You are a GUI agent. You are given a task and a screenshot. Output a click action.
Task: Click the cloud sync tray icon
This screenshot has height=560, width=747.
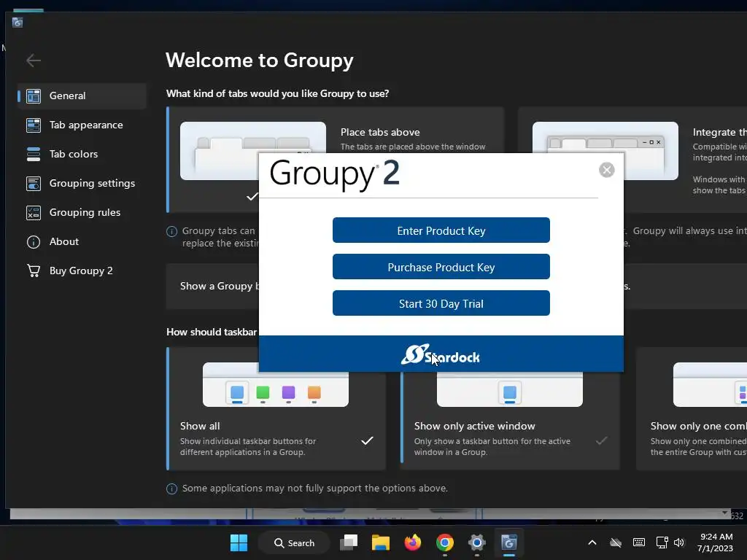click(616, 542)
